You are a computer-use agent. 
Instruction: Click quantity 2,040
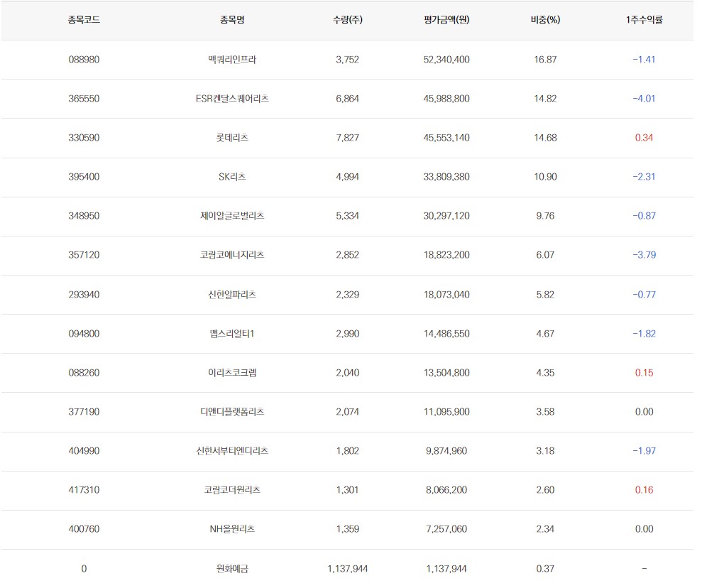(348, 373)
